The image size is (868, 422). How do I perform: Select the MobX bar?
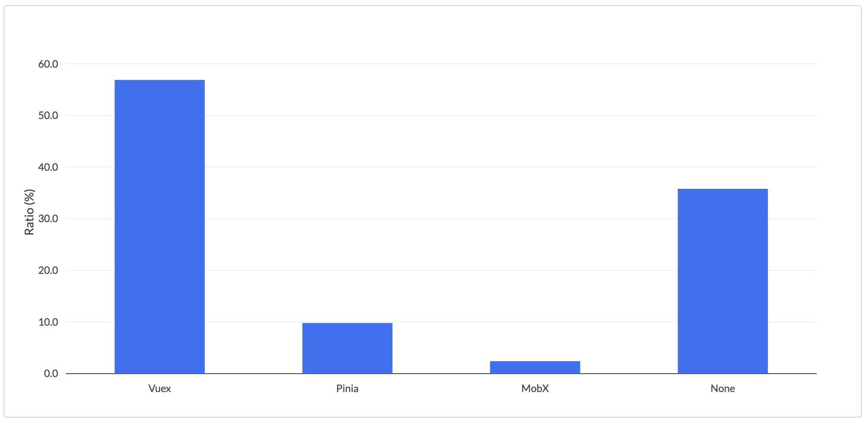click(535, 367)
